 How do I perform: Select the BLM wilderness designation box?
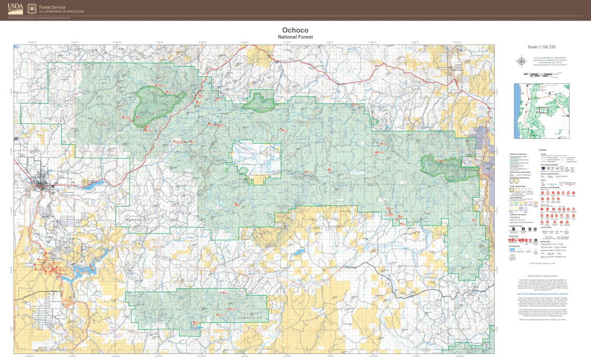pos(517,181)
